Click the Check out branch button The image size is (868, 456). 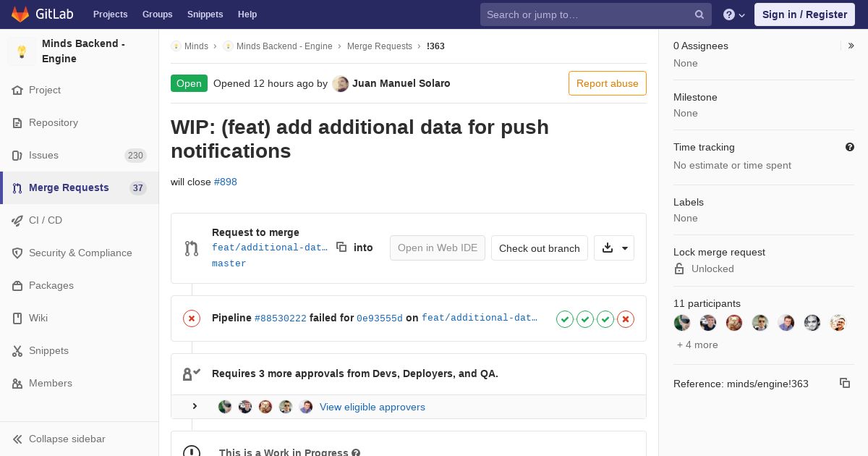[x=539, y=248]
